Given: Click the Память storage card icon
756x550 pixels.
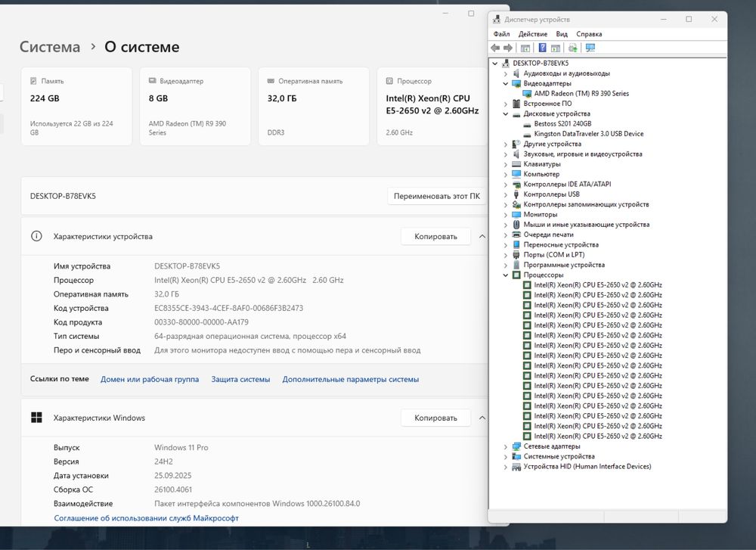Looking at the screenshot, I should [33, 81].
